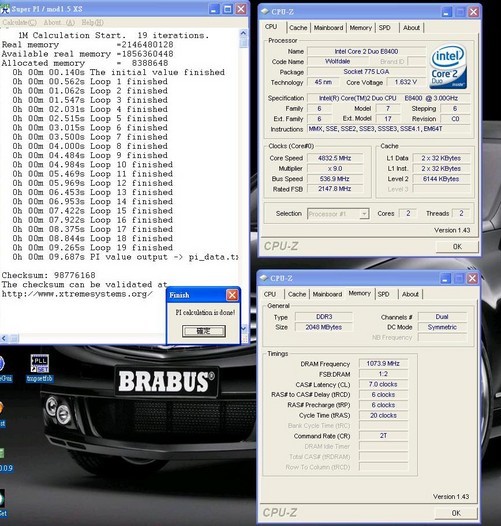Viewport: 501px width, 526px height.
Task: Click the processor name Intel Core 2 Duo E8400
Action: [366, 51]
